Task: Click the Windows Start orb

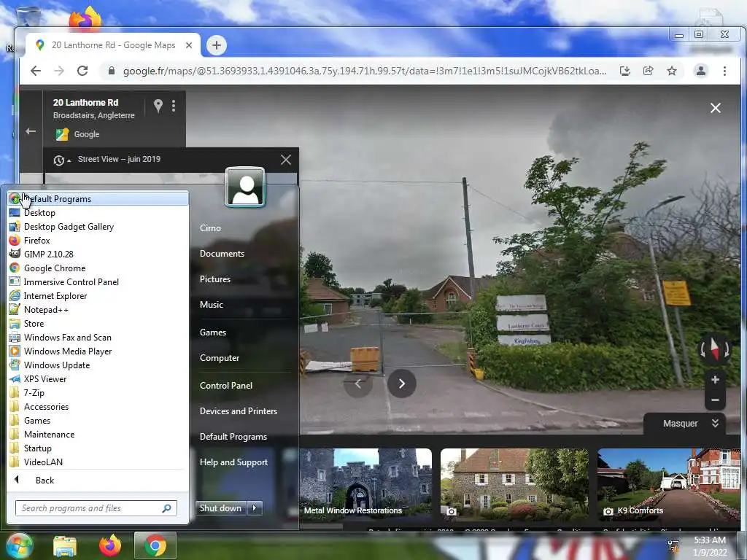Action: [18, 545]
